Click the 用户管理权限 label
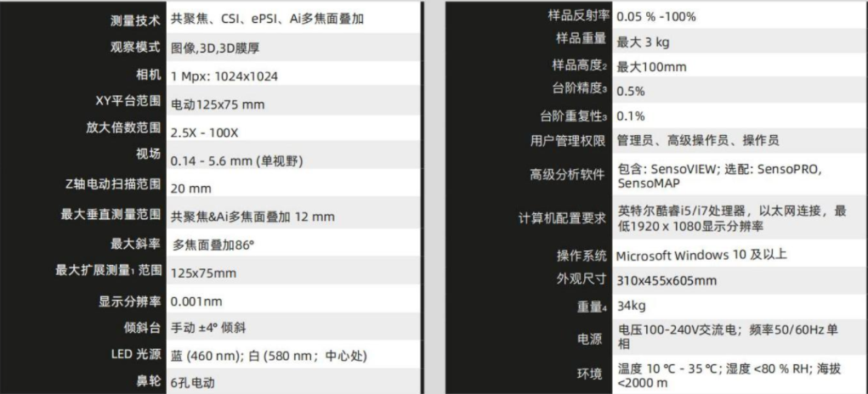Viewport: 868px width, 394px height. point(562,140)
